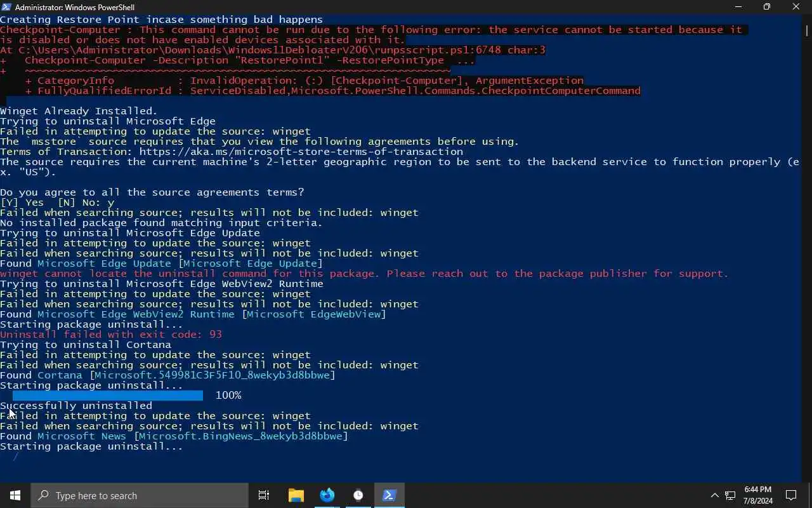Click the blue 100% progress bar
Image resolution: width=812 pixels, height=508 pixels.
pyautogui.click(x=107, y=396)
